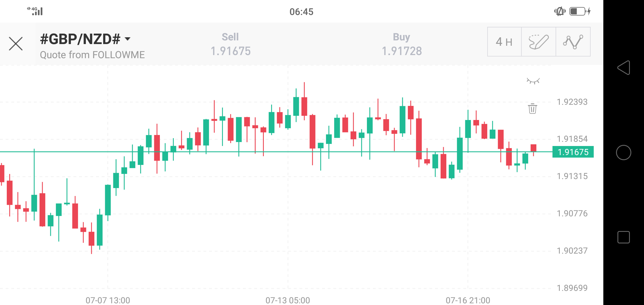Tap the current price label 1.91675
This screenshot has width=644, height=305.
point(573,152)
